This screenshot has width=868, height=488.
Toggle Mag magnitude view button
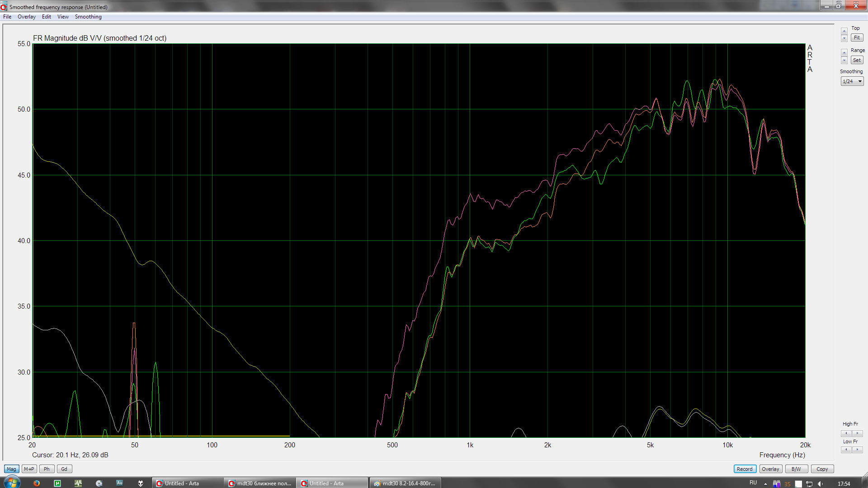11,469
